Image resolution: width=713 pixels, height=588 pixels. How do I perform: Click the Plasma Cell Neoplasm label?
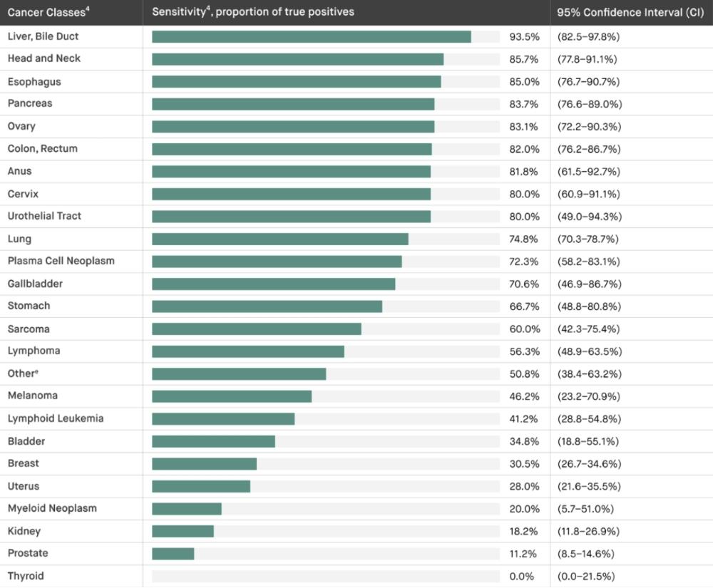click(x=61, y=261)
